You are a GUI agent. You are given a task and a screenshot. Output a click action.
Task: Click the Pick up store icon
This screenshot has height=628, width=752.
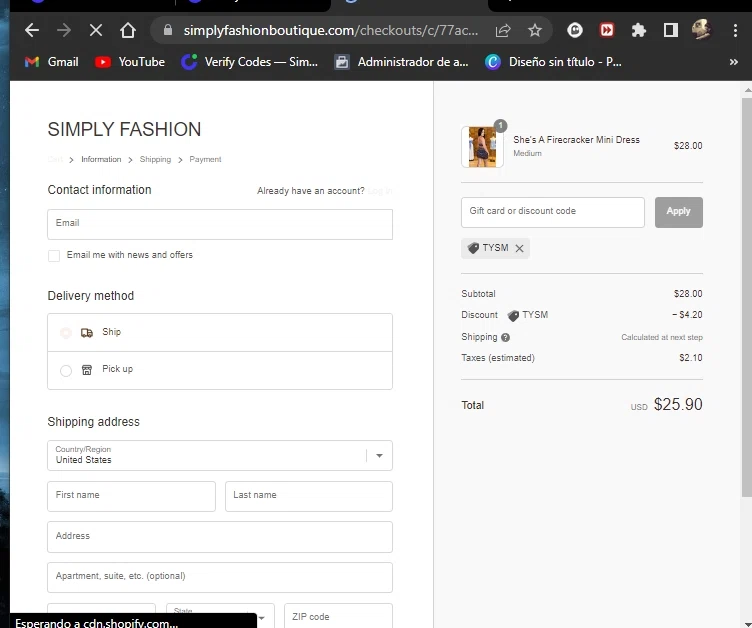pyautogui.click(x=87, y=369)
